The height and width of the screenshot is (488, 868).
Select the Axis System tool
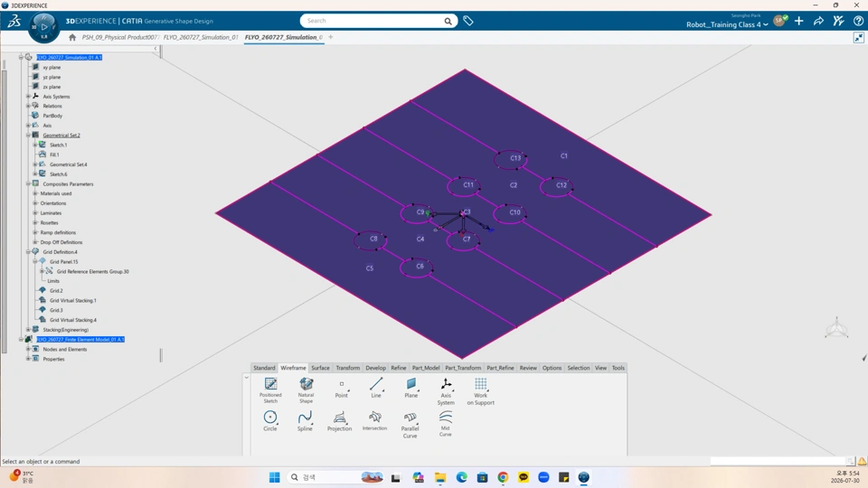(446, 390)
